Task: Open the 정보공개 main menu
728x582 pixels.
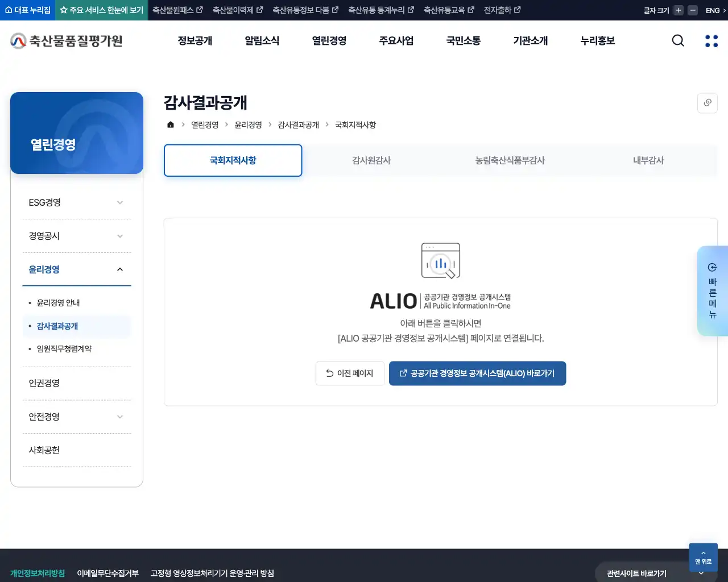Action: 195,40
